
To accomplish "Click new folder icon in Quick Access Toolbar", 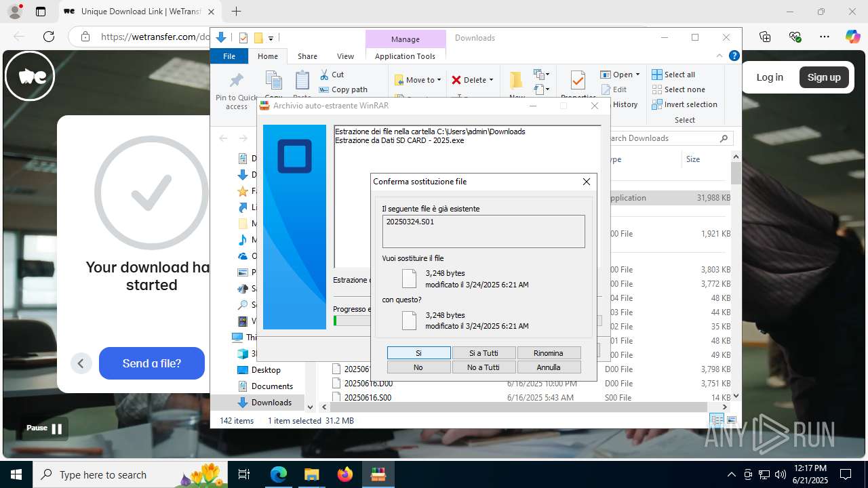I will tap(258, 38).
